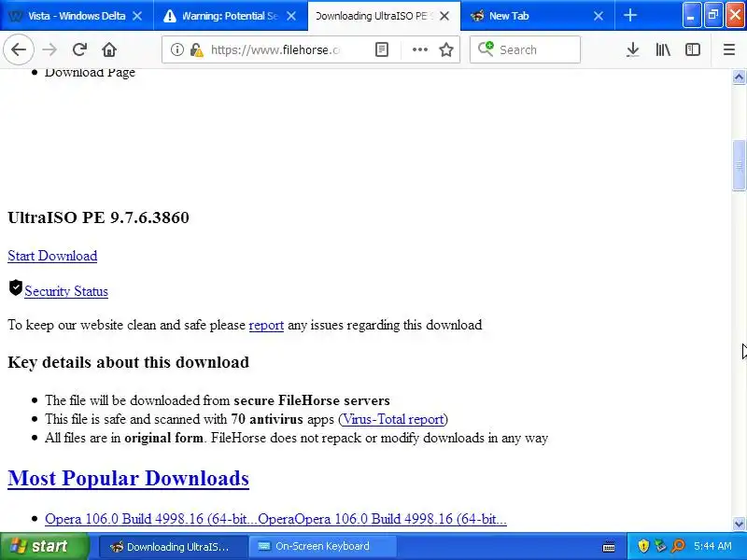Screen dimensions: 747x560
Task: Open the Library icon in toolbar
Action: coord(663,49)
